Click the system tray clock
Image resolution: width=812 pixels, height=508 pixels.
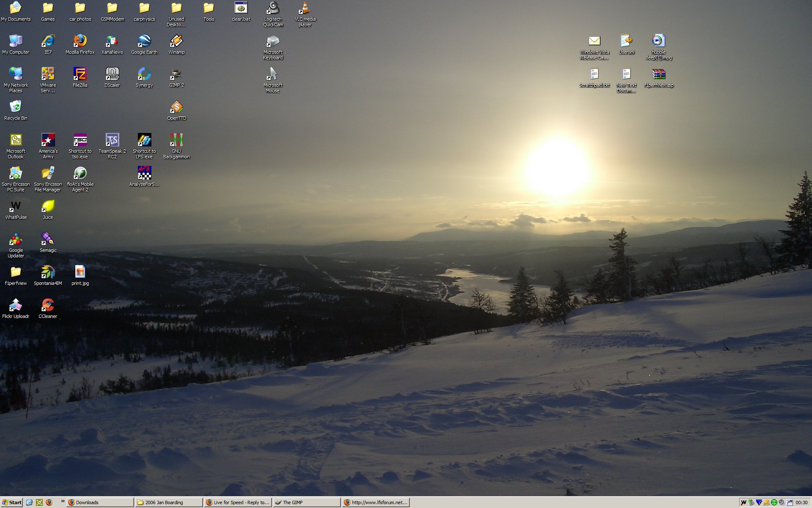[x=801, y=502]
